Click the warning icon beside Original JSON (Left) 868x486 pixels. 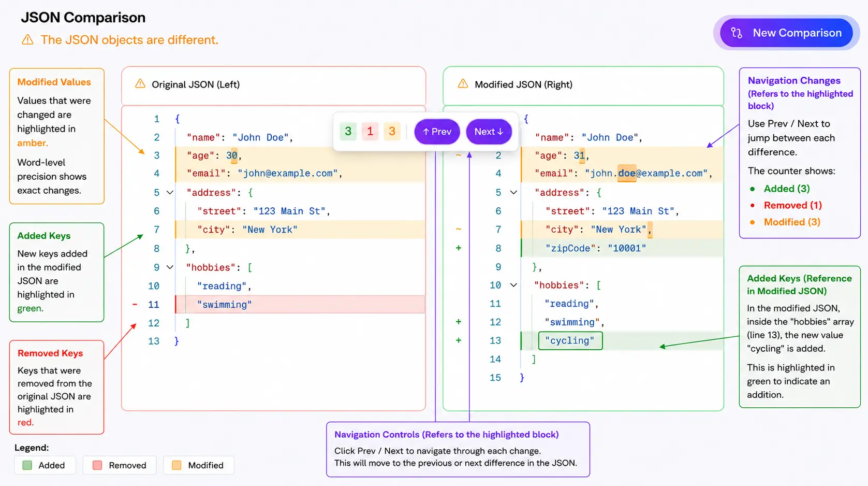pos(140,84)
